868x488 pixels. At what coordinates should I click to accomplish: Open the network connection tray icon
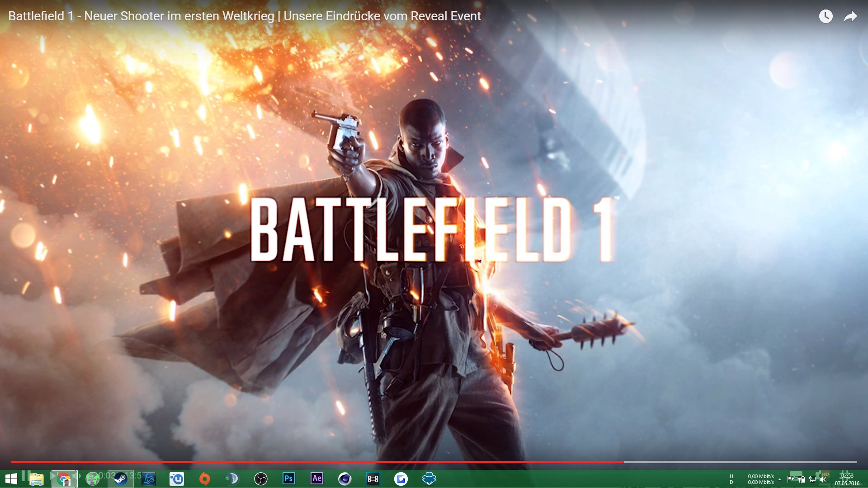(812, 479)
